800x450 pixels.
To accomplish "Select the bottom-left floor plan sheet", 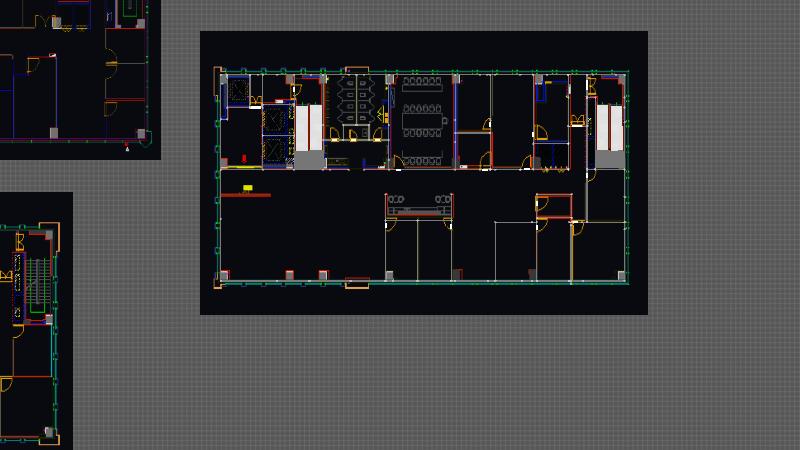I will point(35,320).
